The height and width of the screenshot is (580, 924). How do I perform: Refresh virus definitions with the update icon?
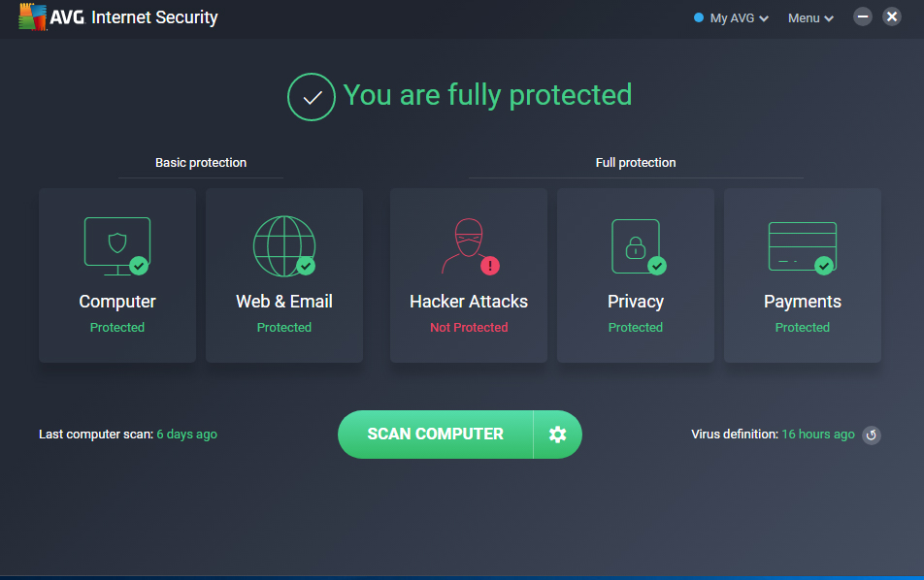point(871,435)
